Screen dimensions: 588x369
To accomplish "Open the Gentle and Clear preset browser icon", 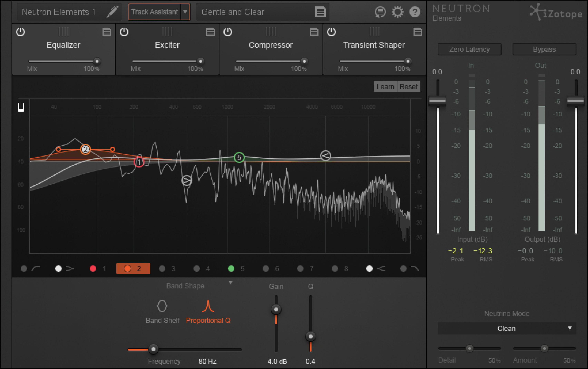I will pyautogui.click(x=320, y=12).
